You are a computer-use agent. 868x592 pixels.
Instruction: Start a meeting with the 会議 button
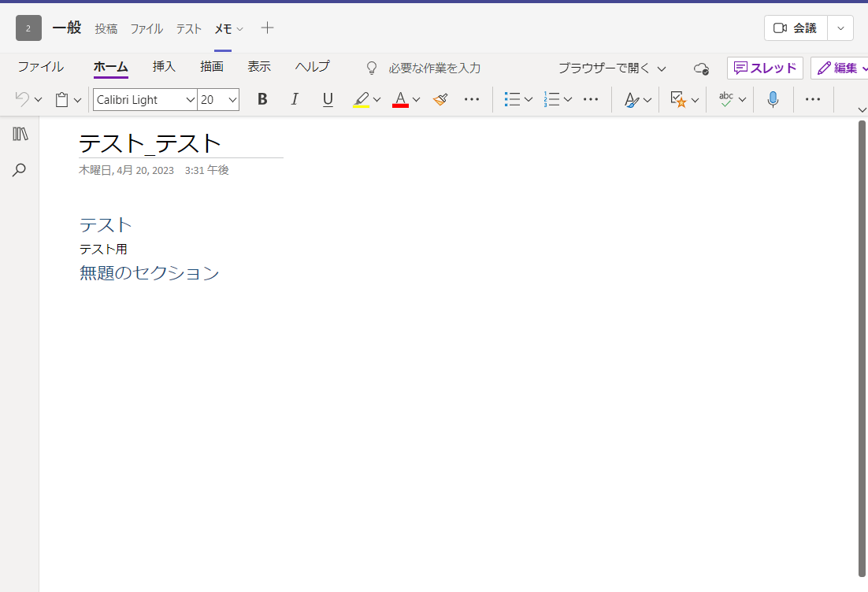[x=796, y=28]
